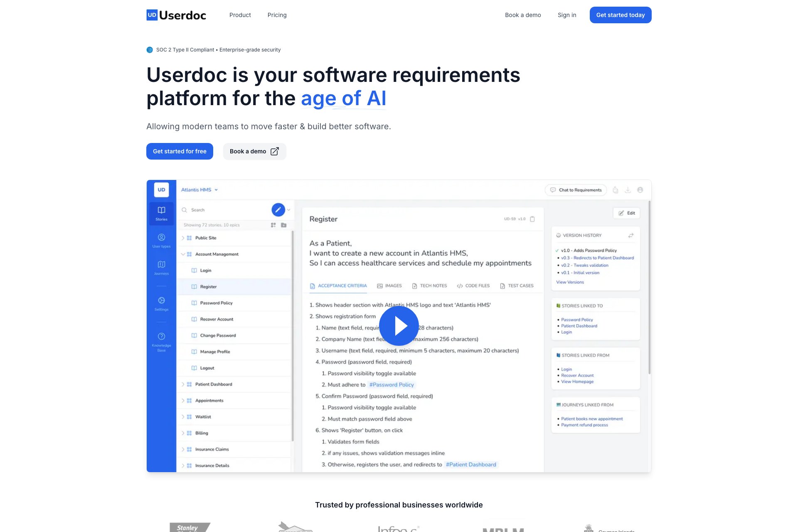Click the Get started for free button
This screenshot has height=532, width=798.
tap(180, 151)
